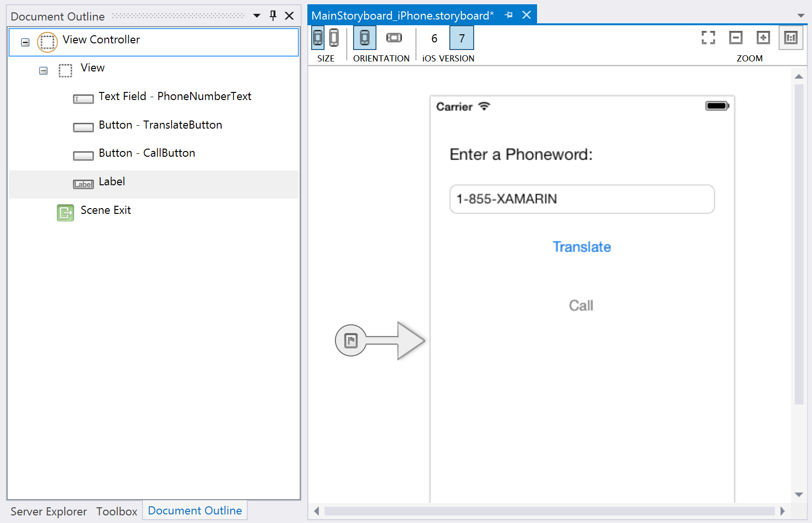The height and width of the screenshot is (523, 812).
Task: Select the 3.5-inch iPhone size icon
Action: click(x=318, y=38)
